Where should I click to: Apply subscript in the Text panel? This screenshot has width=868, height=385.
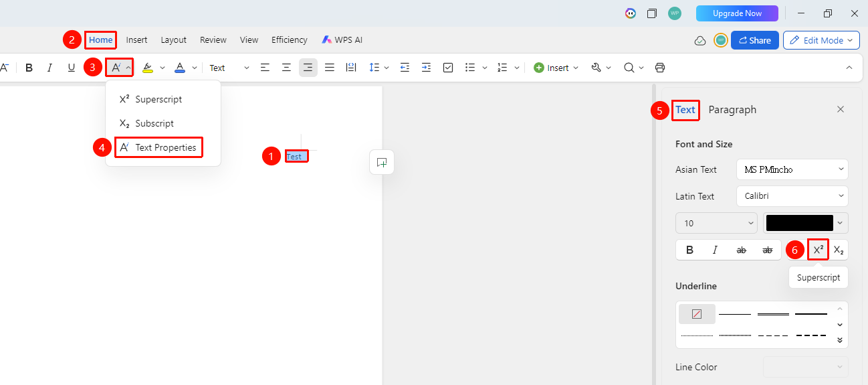[839, 250]
